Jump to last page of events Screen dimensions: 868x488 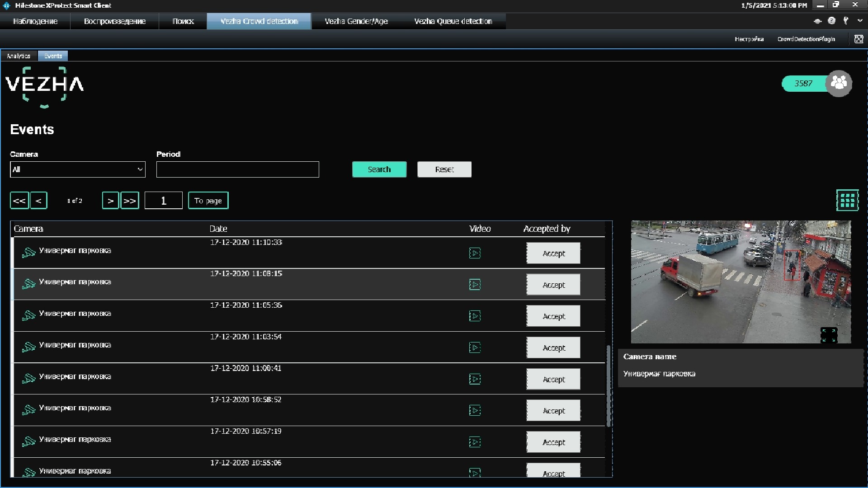130,201
